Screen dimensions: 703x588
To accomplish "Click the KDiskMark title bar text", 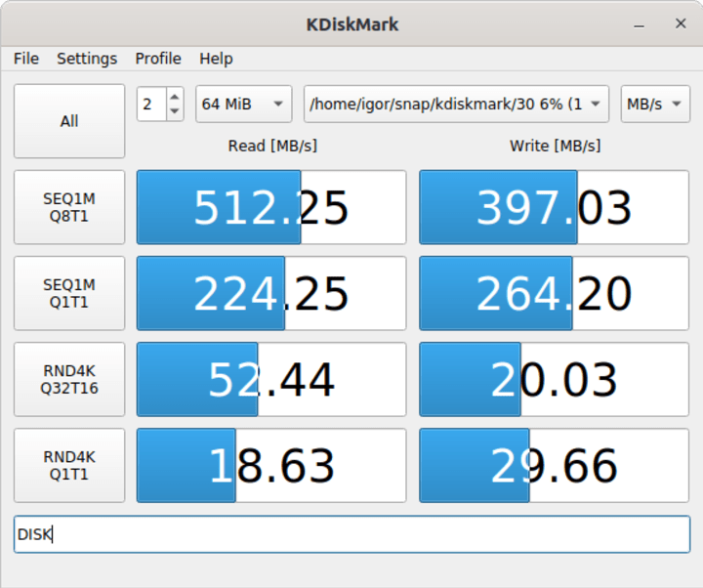I will click(x=351, y=24).
